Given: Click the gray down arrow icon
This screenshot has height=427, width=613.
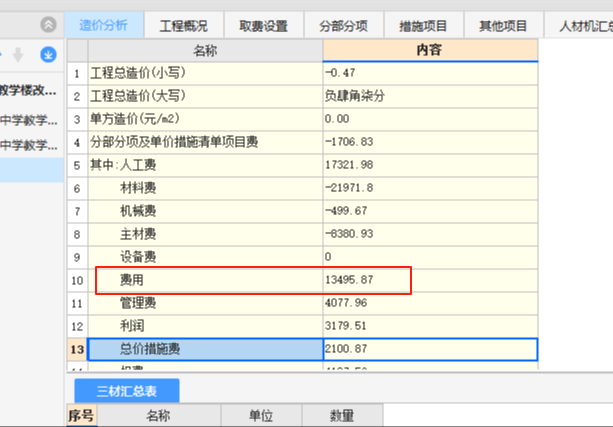Looking at the screenshot, I should coord(18,55).
